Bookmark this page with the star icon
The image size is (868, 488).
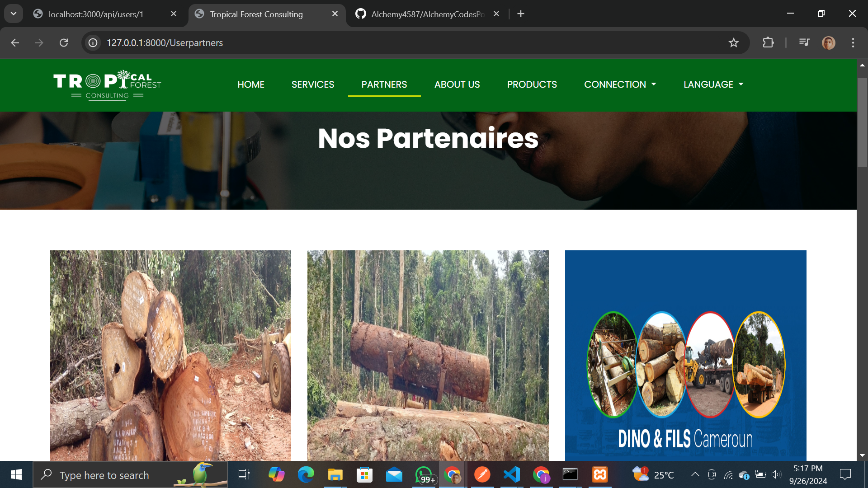click(733, 43)
